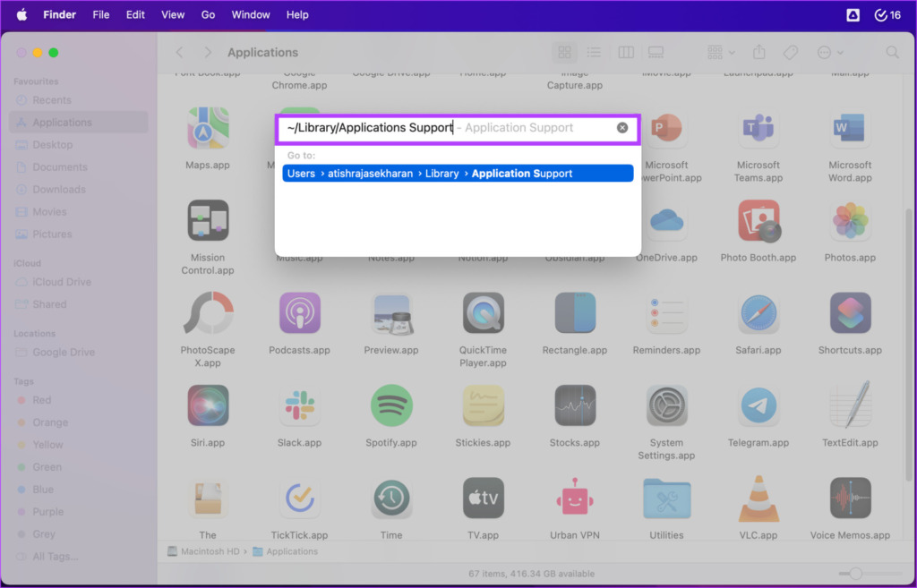Switch to icon view
The height and width of the screenshot is (588, 917).
pyautogui.click(x=564, y=53)
